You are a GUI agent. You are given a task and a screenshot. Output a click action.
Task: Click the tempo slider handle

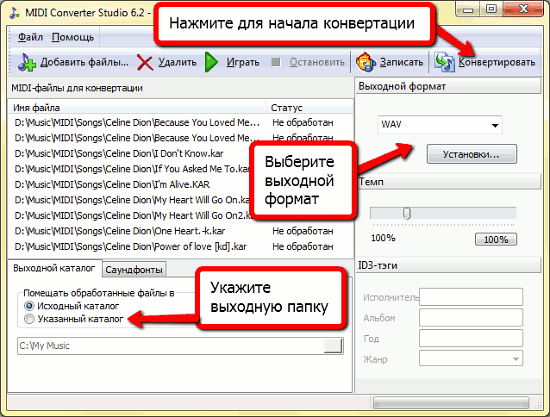407,213
